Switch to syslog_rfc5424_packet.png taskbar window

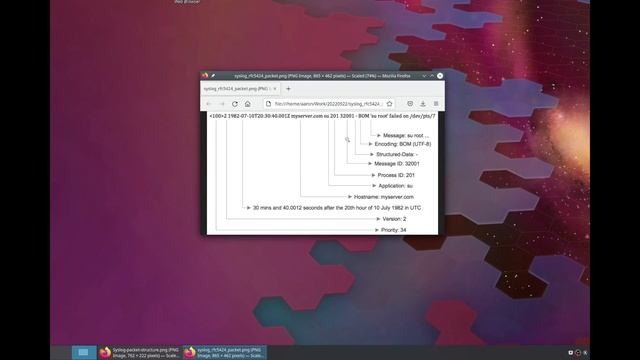tap(224, 353)
